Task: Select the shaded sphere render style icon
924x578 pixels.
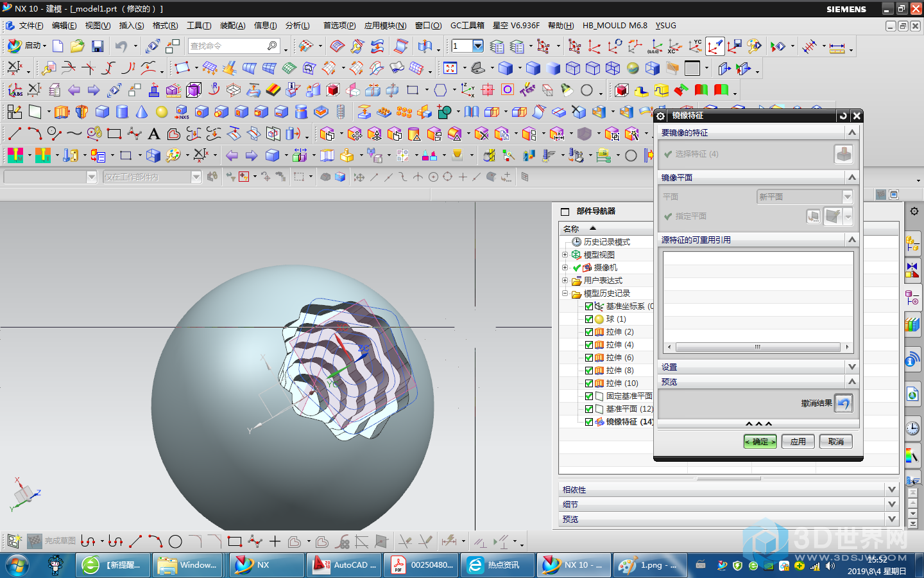Action: click(x=633, y=68)
